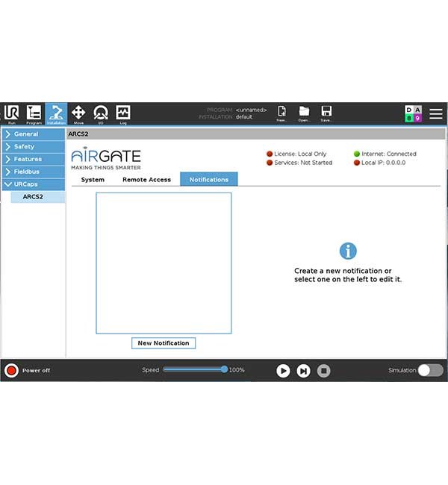Open the I/O icon
The height and width of the screenshot is (485, 448).
(101, 114)
